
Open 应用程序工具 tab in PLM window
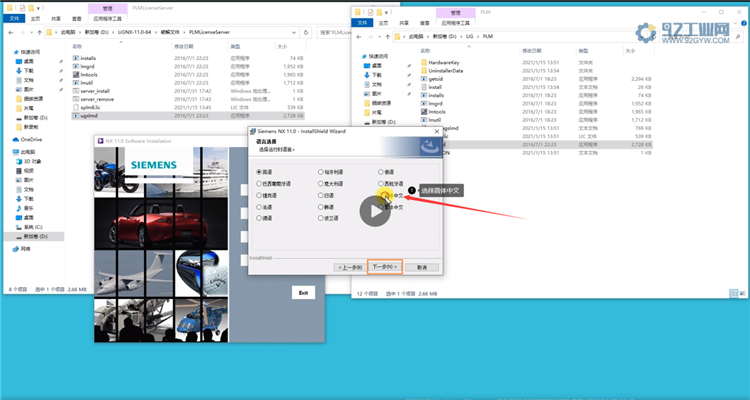[x=456, y=23]
